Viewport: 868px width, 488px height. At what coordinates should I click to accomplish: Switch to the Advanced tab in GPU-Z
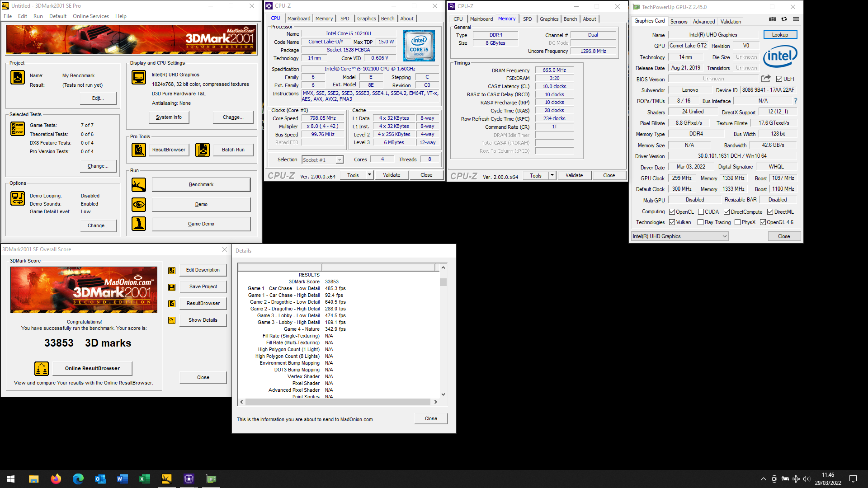(x=704, y=22)
